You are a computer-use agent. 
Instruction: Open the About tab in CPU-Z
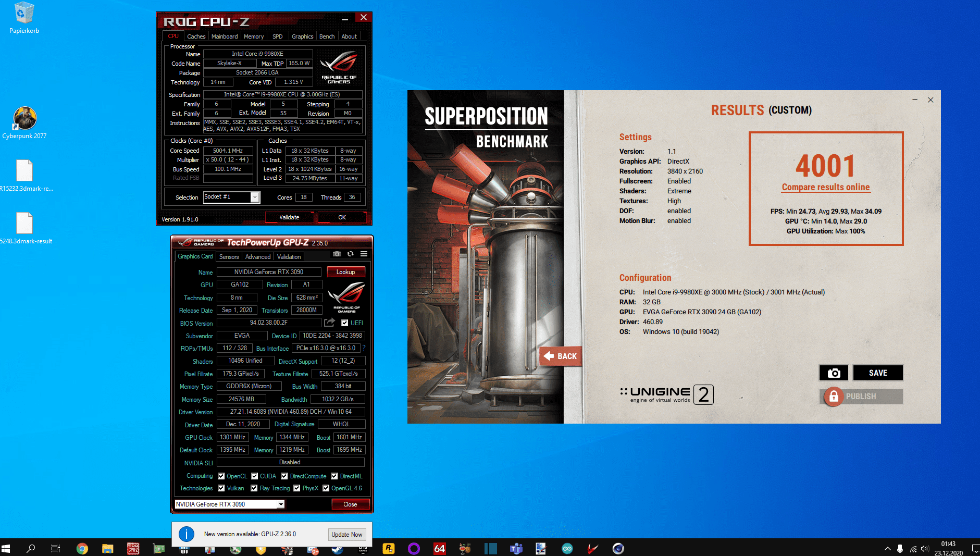pyautogui.click(x=349, y=36)
